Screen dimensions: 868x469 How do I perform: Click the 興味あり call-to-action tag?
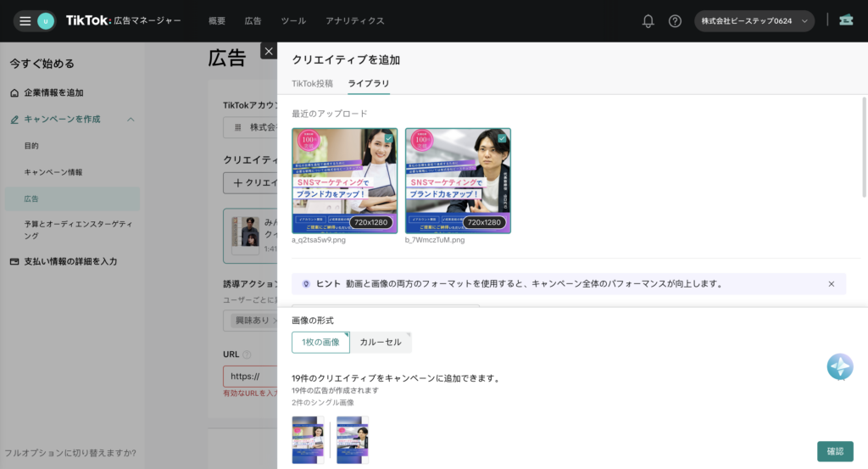point(253,321)
